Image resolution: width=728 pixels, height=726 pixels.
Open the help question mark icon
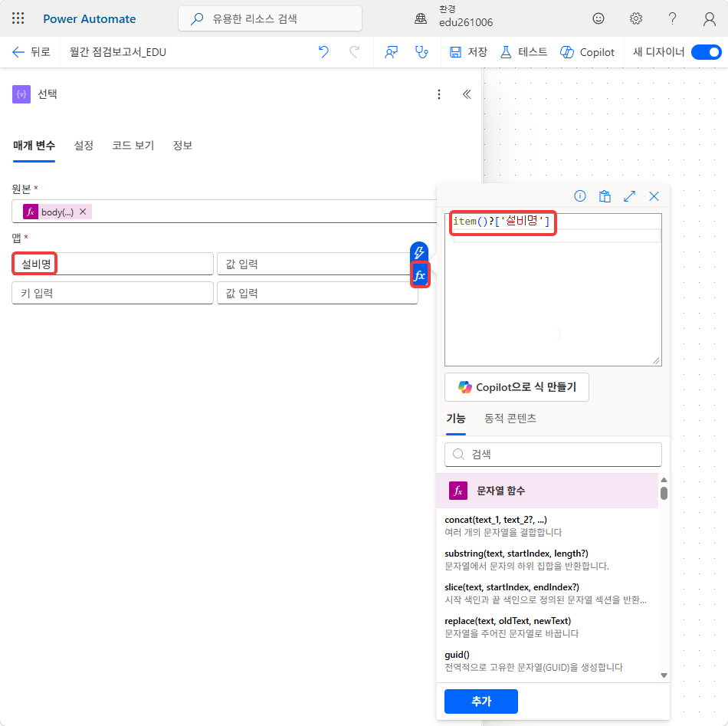coord(672,18)
